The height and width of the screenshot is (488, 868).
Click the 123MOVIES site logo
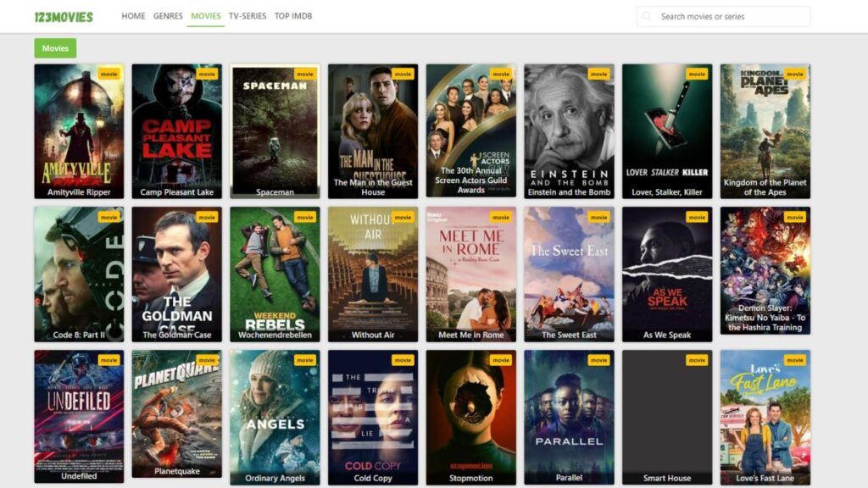[x=64, y=14]
